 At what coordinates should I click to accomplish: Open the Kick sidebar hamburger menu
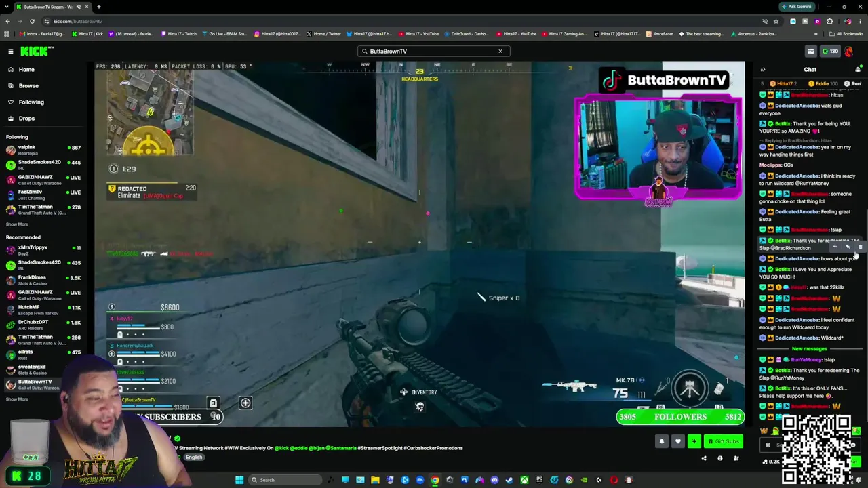point(11,51)
